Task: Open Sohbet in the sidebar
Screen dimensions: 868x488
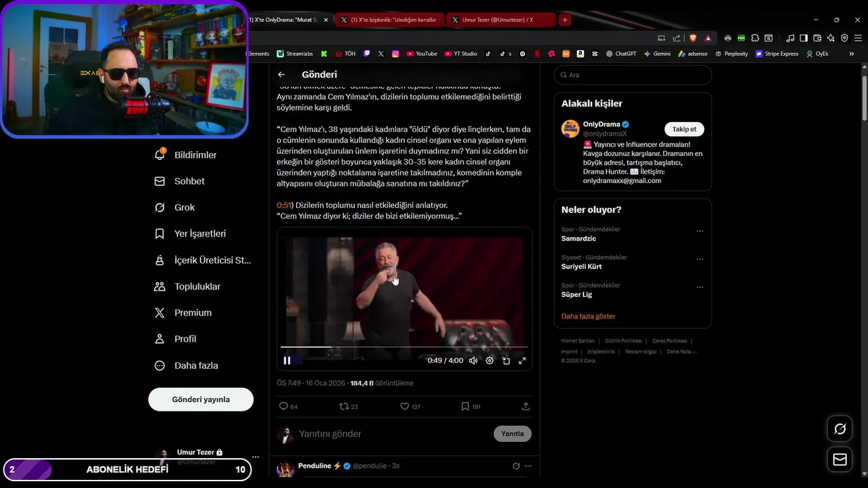Action: [x=180, y=181]
